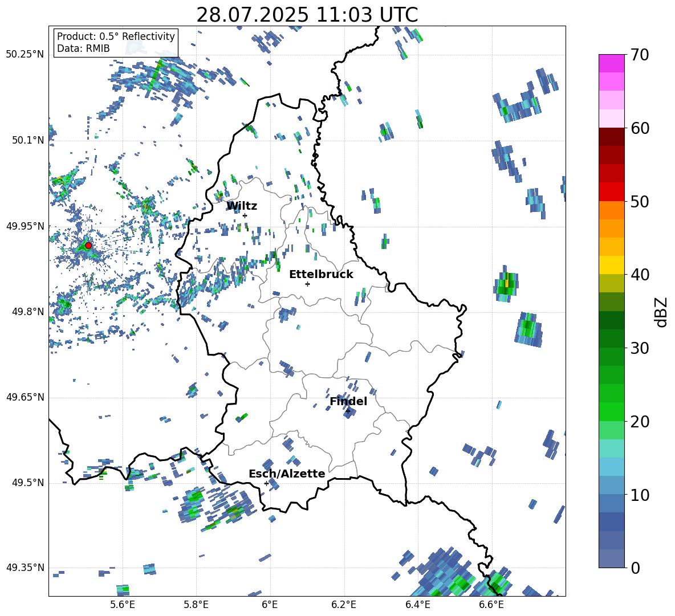Click the 49.5°N latitude label

coord(29,483)
